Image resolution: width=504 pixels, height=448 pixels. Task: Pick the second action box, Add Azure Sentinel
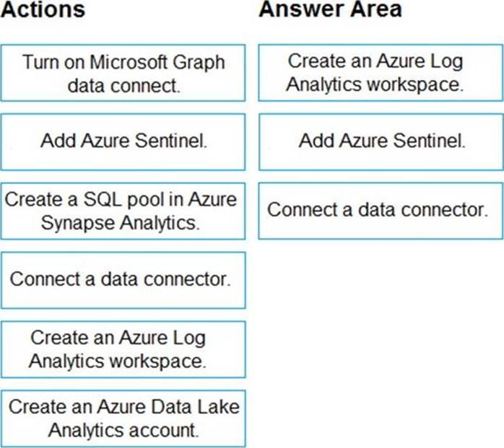(123, 141)
